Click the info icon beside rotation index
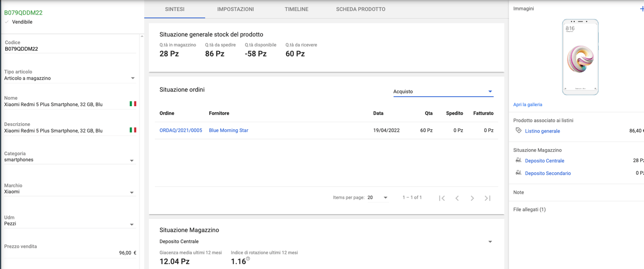This screenshot has height=269, width=644. tap(248, 259)
